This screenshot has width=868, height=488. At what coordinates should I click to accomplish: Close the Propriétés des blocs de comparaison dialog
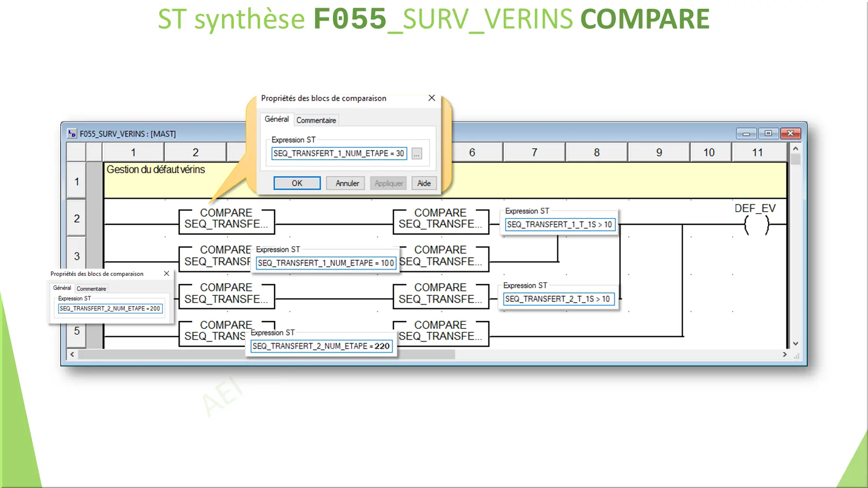(431, 98)
